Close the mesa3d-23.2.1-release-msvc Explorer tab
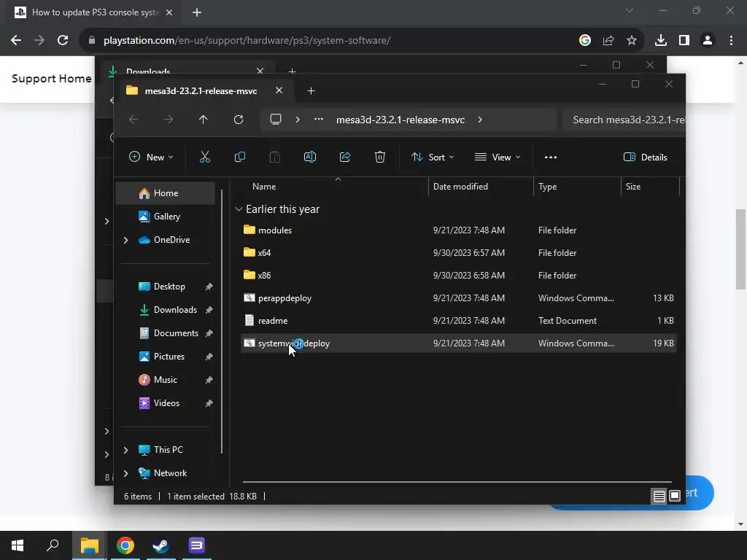Viewport: 747px width, 560px height. point(279,90)
